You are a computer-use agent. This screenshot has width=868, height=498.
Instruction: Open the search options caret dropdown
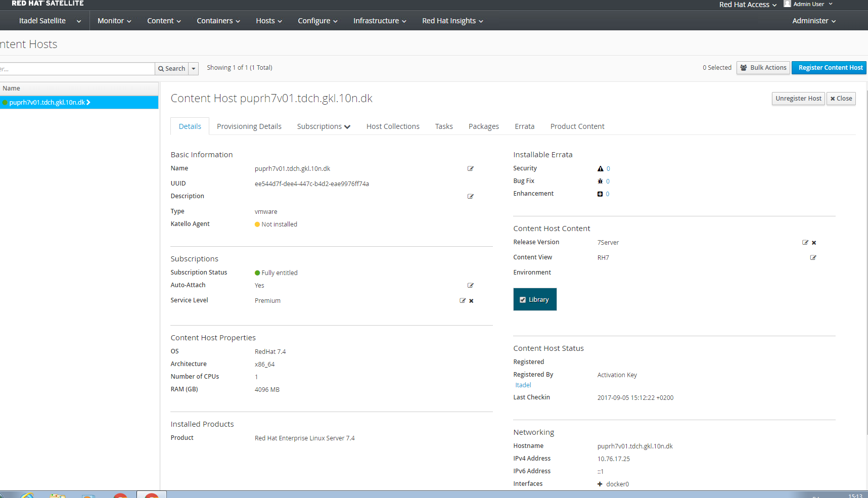(x=194, y=69)
